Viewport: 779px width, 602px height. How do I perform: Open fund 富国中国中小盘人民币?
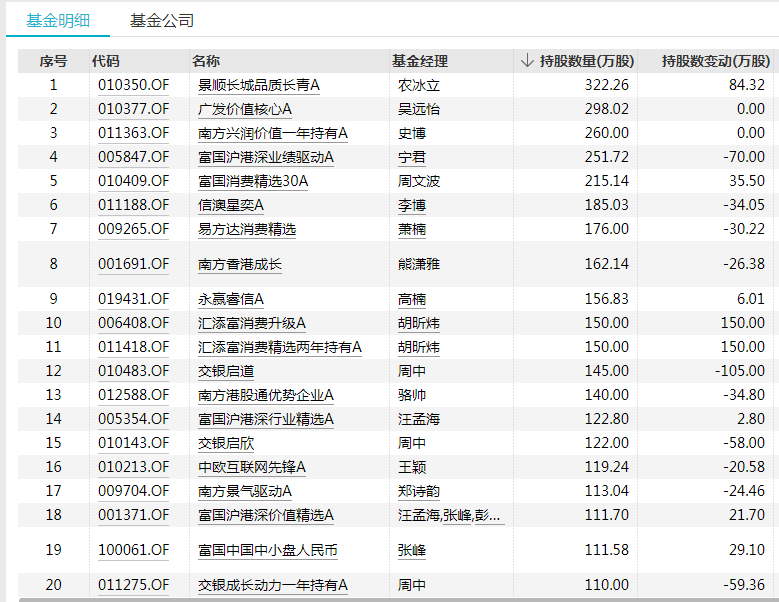tap(267, 550)
